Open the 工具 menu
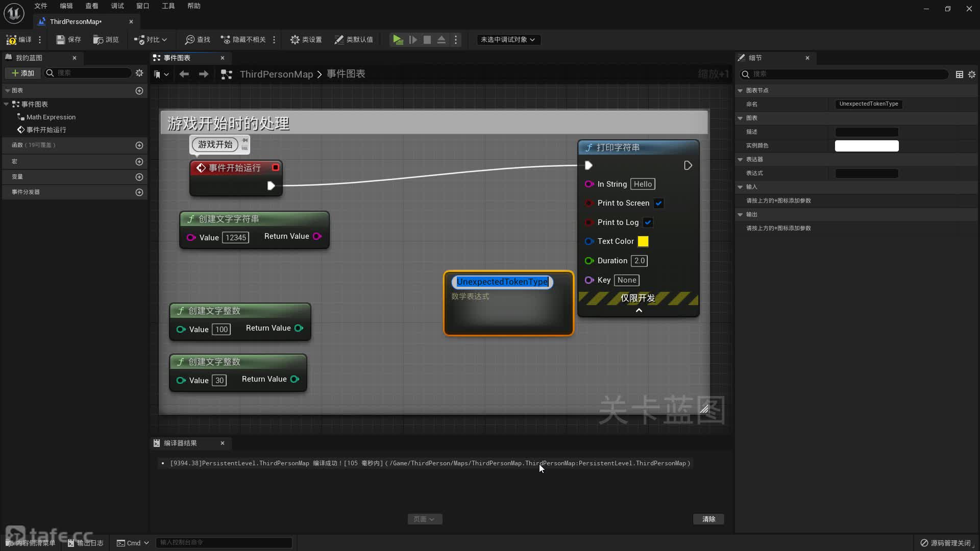 pos(168,6)
